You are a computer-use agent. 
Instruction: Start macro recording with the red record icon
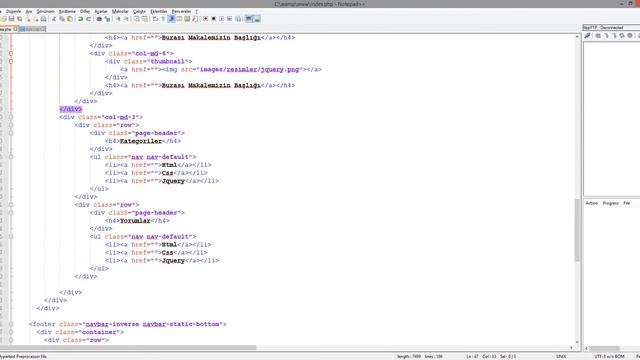[205, 19]
